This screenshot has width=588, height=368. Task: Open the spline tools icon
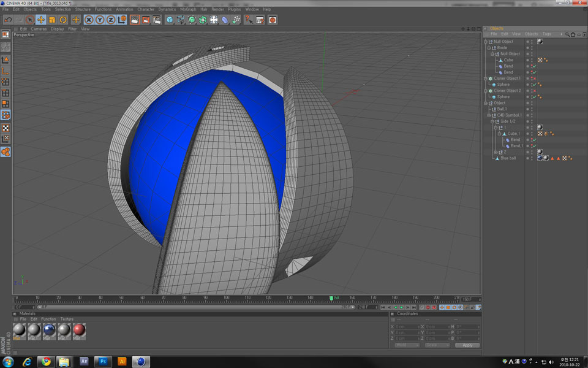coord(181,20)
